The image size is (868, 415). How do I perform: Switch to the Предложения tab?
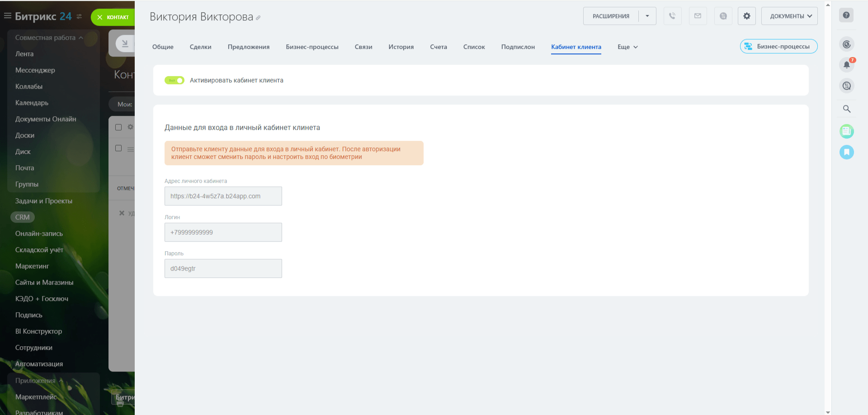pos(249,47)
